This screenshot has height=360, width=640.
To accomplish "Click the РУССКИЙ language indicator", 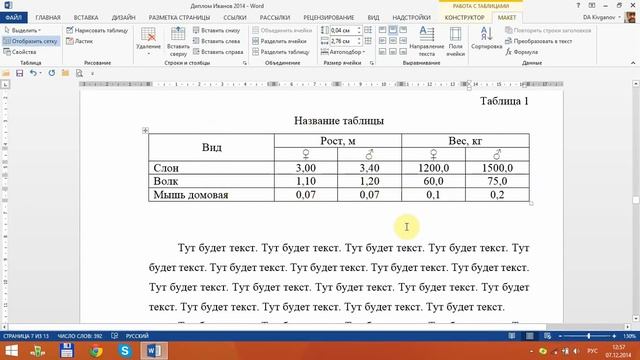I will point(137,336).
